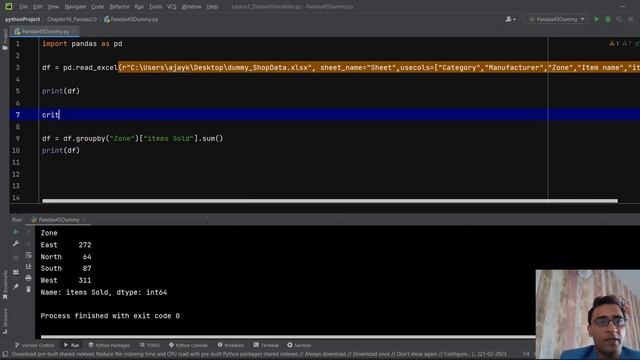Click the 'West 311' output row
This screenshot has height=360, width=640.
point(66,280)
